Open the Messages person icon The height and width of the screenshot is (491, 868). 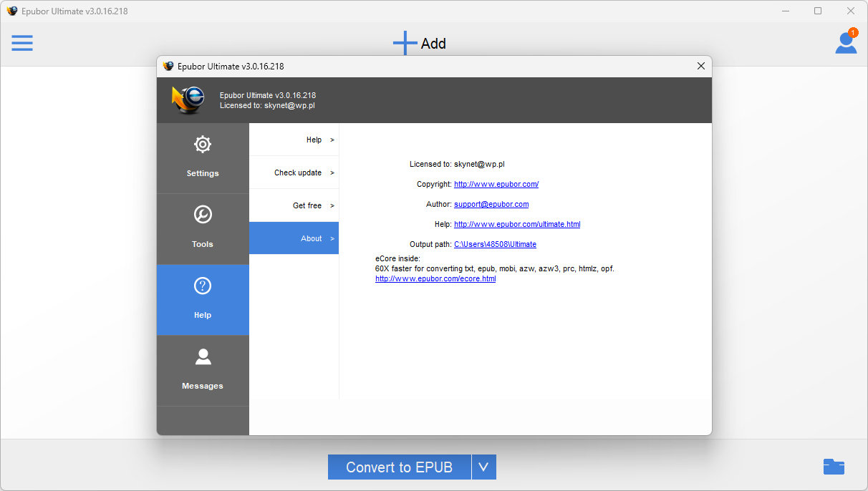pos(203,356)
